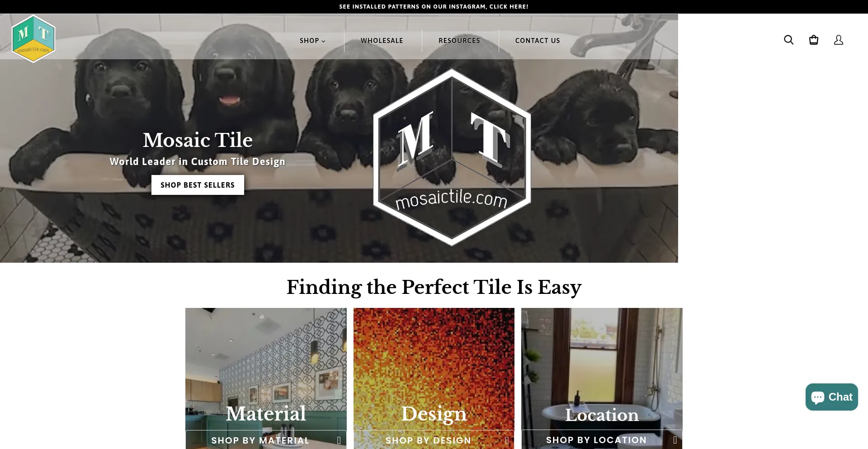Viewport: 868px width, 449px height.
Task: Expand the Shop dropdown menu
Action: (x=312, y=41)
